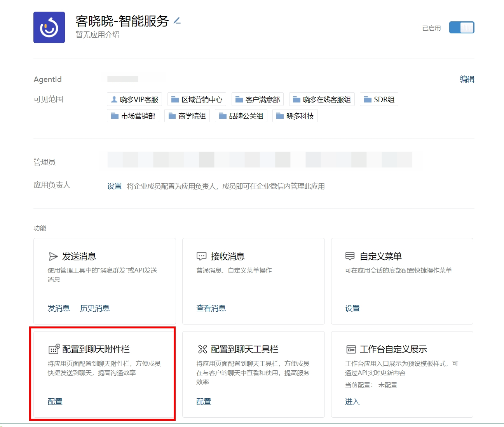Click the 未配置 status text
This screenshot has width=504, height=427.
(x=388, y=385)
